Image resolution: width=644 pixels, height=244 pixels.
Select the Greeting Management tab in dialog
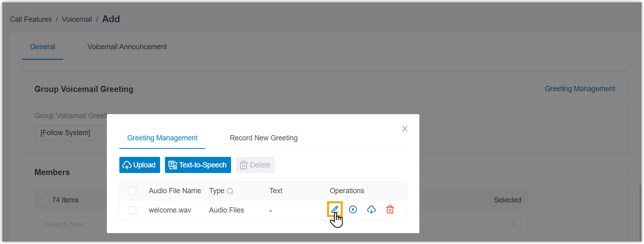coord(162,138)
